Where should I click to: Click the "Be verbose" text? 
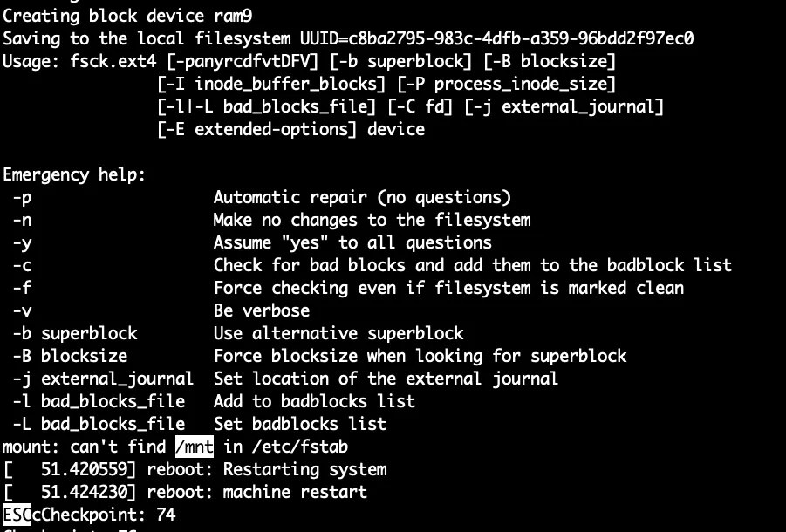tap(261, 310)
